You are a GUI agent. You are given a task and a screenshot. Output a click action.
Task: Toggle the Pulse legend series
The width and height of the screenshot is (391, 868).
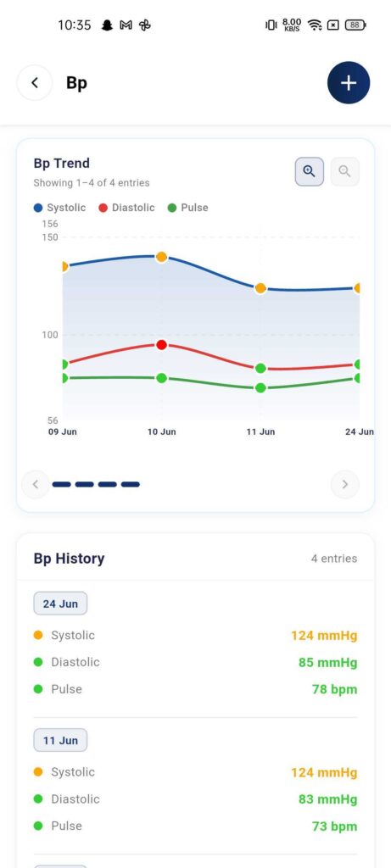tap(187, 208)
